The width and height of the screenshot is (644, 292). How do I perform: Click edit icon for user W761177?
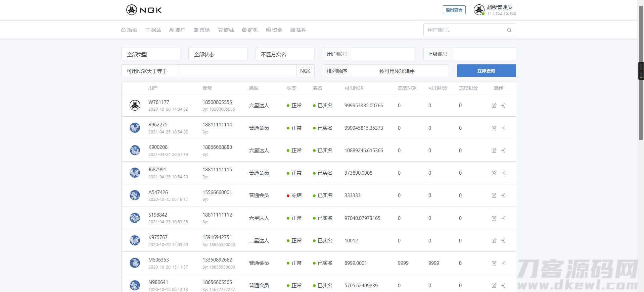pyautogui.click(x=494, y=106)
